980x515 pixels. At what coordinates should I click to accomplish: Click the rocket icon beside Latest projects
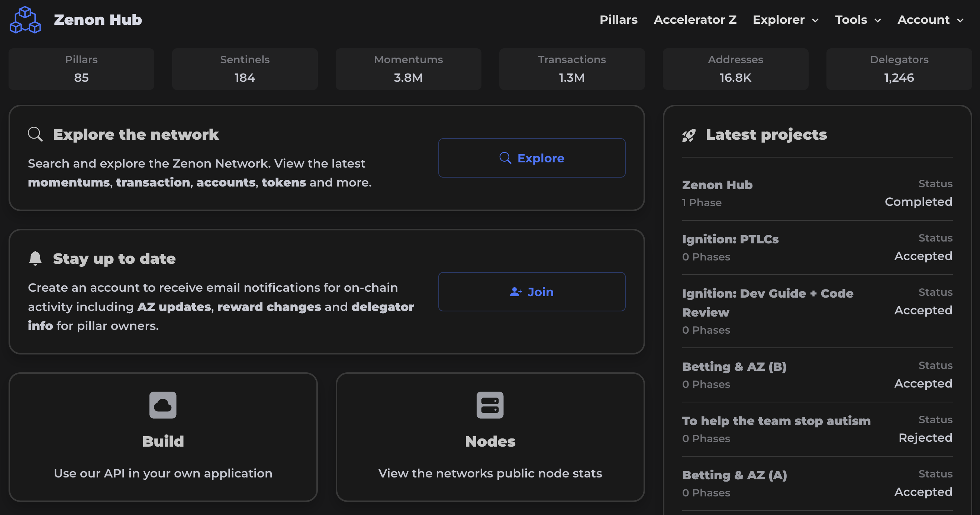click(x=689, y=135)
